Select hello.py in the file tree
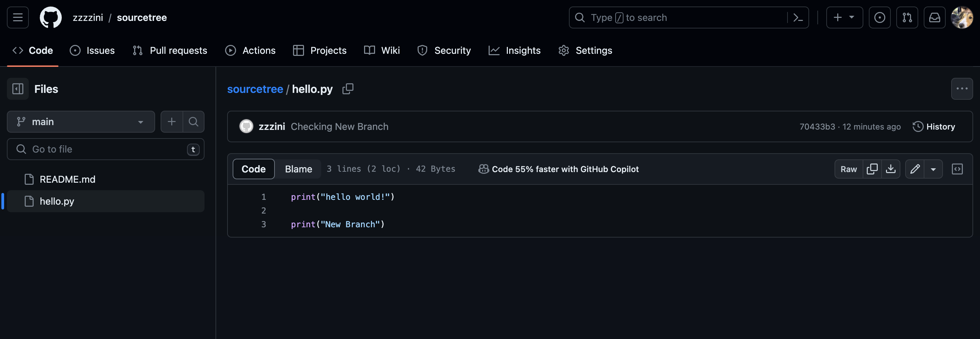 pos(106,201)
